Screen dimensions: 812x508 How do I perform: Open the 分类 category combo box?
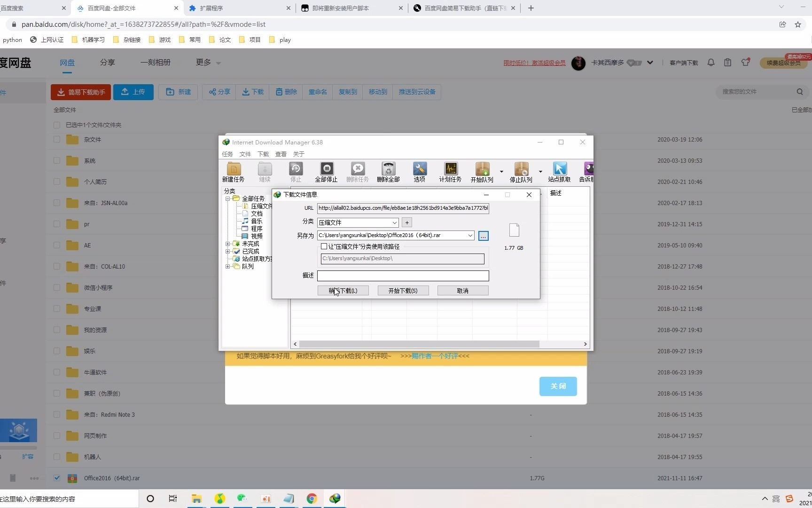358,222
